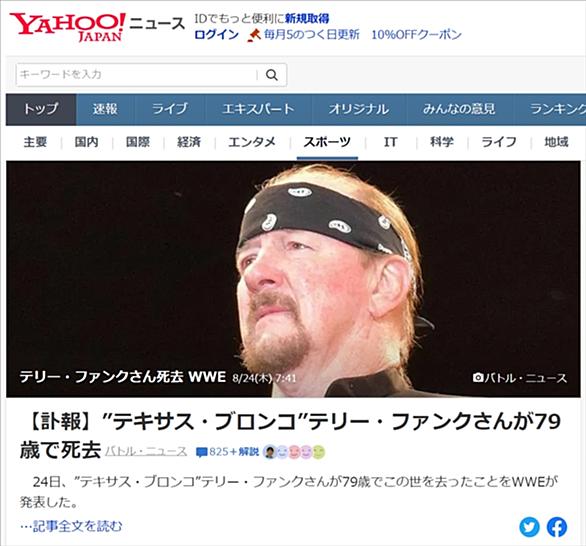
Task: Click the magnifier search icon
Action: coord(272,75)
